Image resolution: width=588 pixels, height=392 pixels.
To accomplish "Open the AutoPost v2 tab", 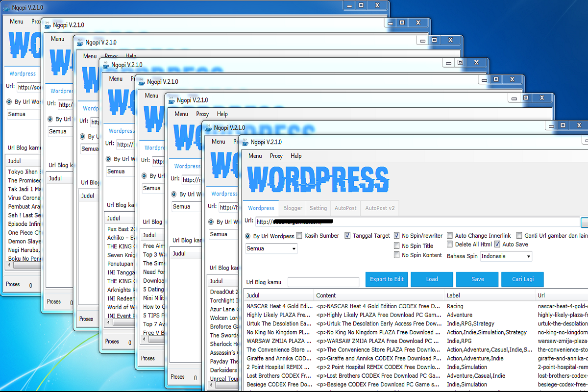I will pyautogui.click(x=380, y=208).
